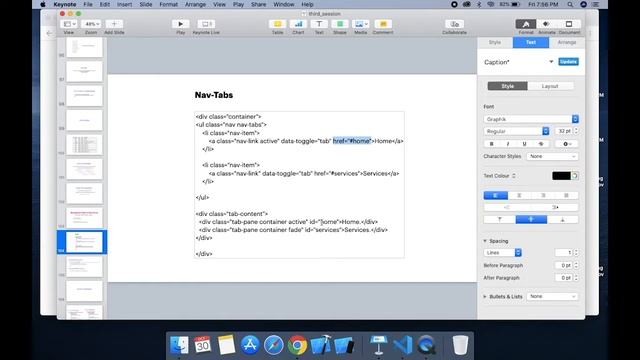640x360 pixels.
Task: Insert a Table from the toolbar
Action: point(278,24)
